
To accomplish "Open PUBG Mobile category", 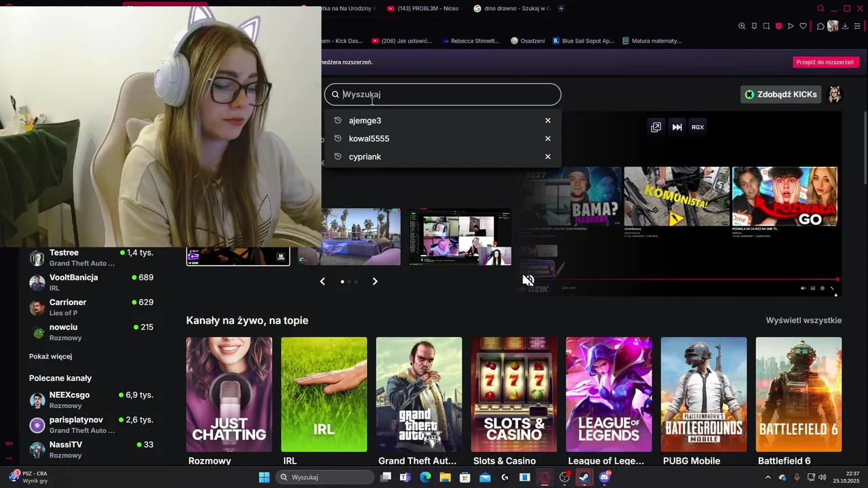I will pyautogui.click(x=704, y=394).
